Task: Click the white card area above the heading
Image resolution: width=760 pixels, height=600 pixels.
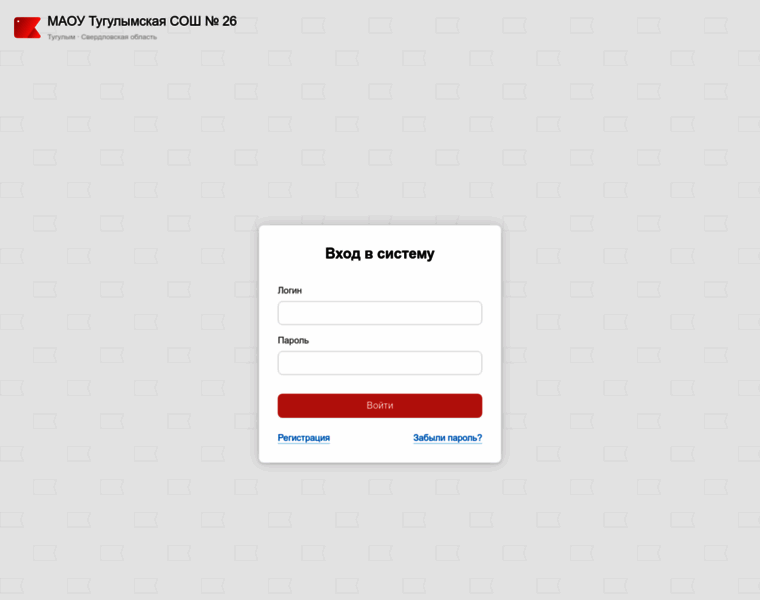Action: (x=380, y=235)
